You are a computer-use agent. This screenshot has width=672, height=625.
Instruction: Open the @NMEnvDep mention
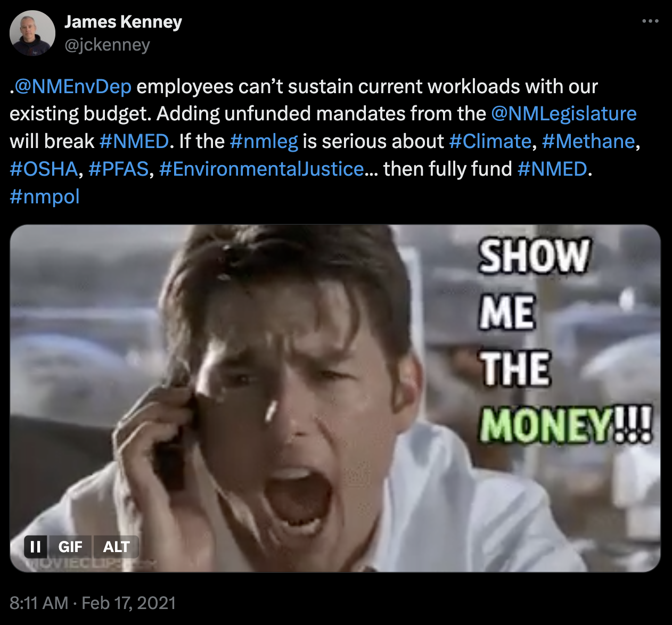click(73, 86)
